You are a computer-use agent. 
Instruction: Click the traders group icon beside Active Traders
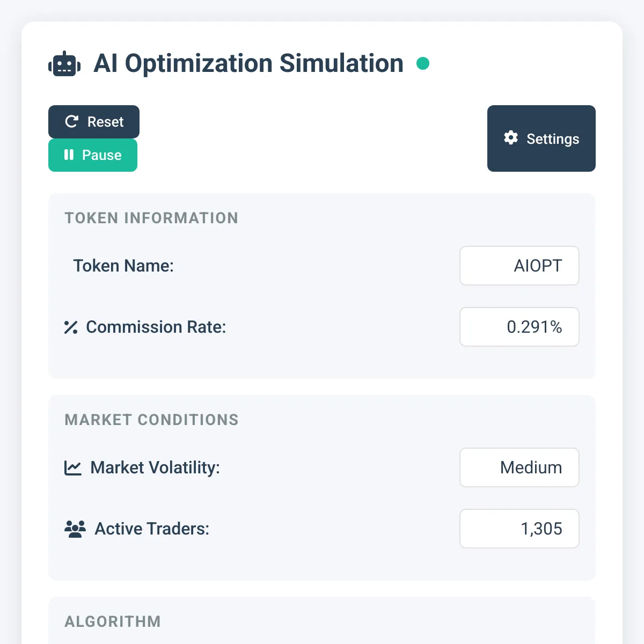[75, 529]
